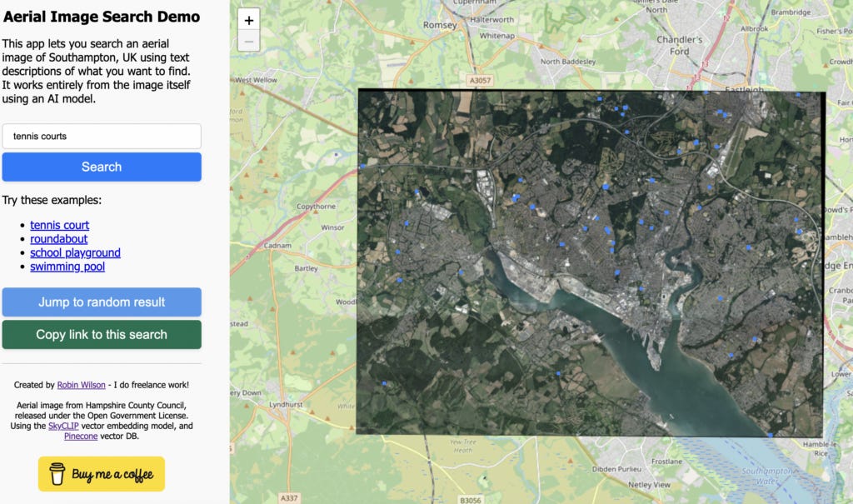853x504 pixels.
Task: Click the Buy me a coffee button
Action: 101,474
